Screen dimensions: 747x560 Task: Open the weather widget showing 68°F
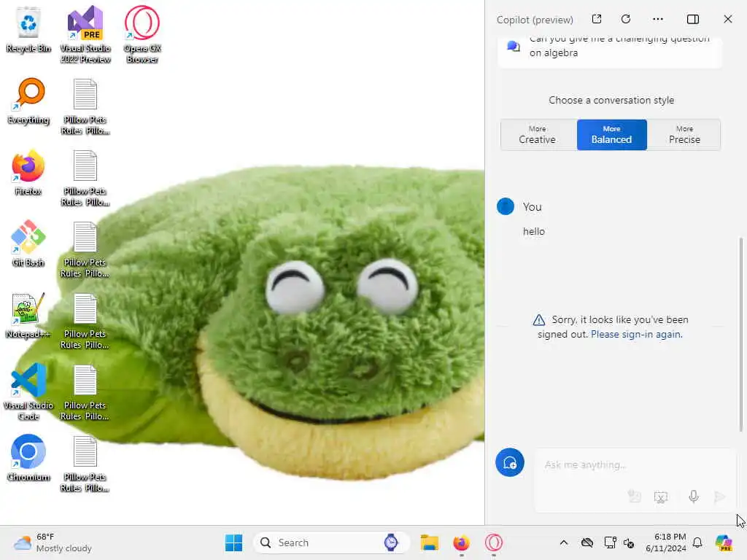[53, 542]
